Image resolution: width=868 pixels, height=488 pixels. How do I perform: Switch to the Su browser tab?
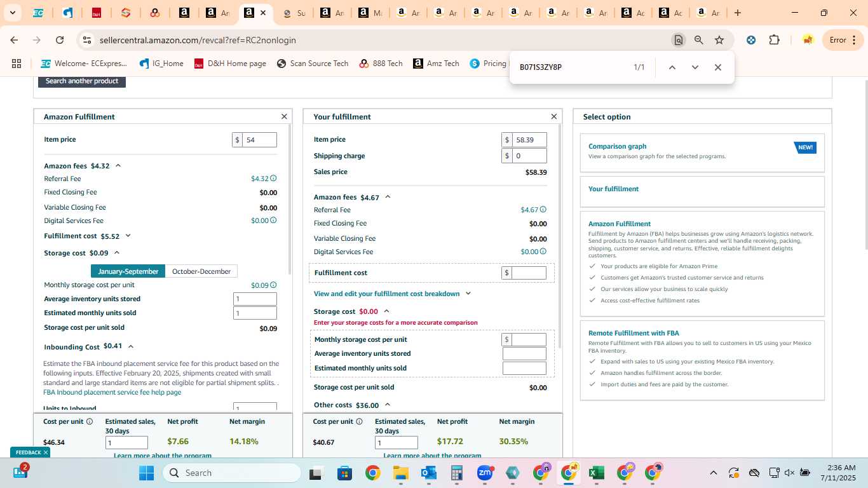click(x=294, y=13)
